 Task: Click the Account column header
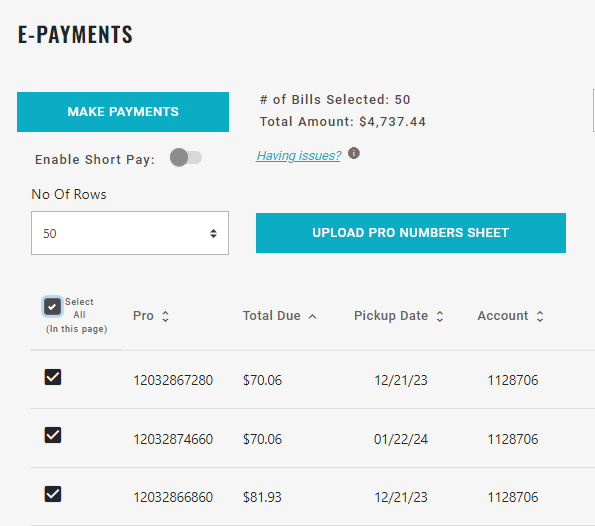503,316
